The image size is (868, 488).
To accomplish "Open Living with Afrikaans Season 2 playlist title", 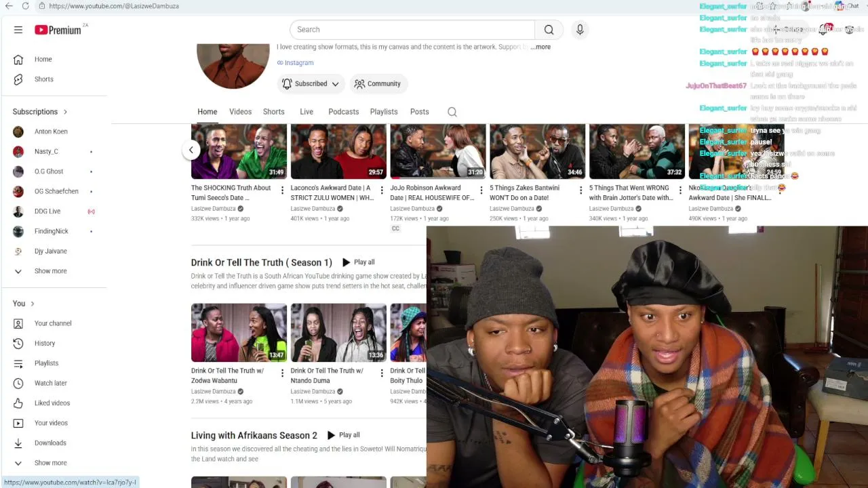I will coord(254,435).
